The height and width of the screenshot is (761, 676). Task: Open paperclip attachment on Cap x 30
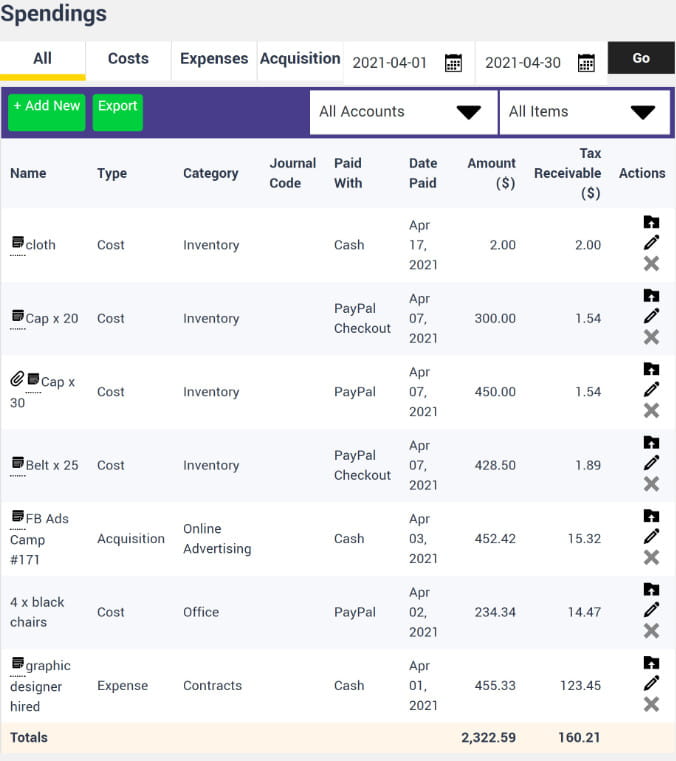[x=17, y=380]
